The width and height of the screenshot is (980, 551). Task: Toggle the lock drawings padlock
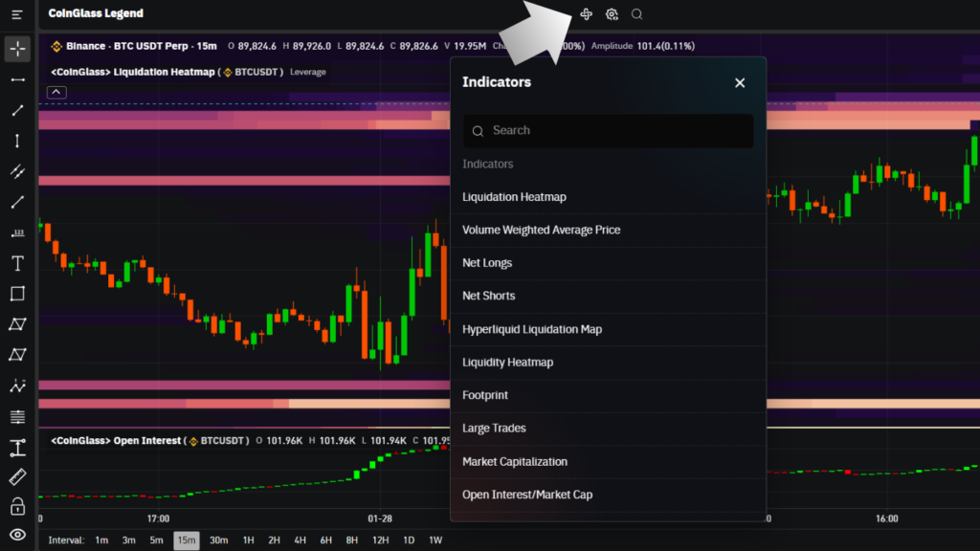point(17,506)
